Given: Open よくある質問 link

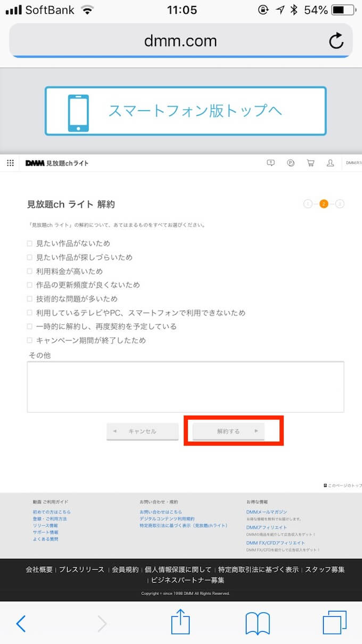Looking at the screenshot, I should point(45,539).
